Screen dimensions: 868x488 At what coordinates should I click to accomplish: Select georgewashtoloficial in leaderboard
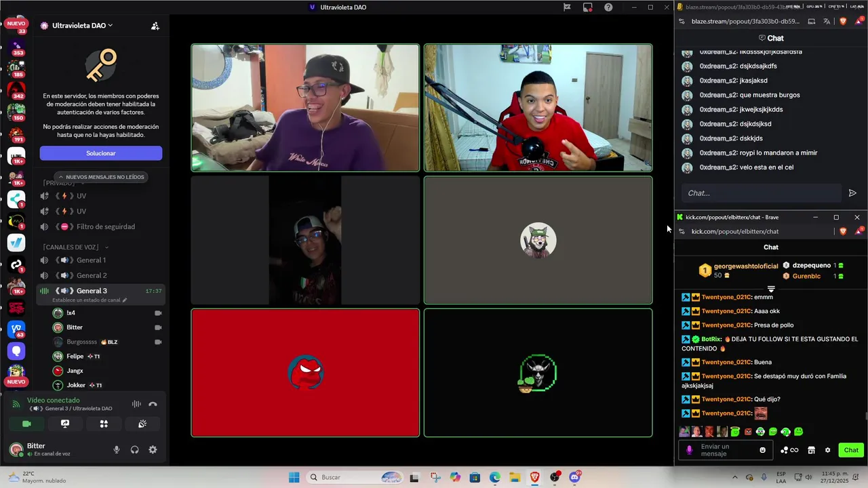(x=746, y=266)
